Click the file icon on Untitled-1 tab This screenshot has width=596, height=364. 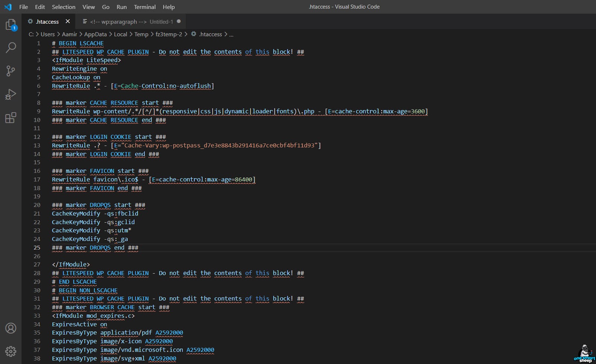click(x=85, y=21)
